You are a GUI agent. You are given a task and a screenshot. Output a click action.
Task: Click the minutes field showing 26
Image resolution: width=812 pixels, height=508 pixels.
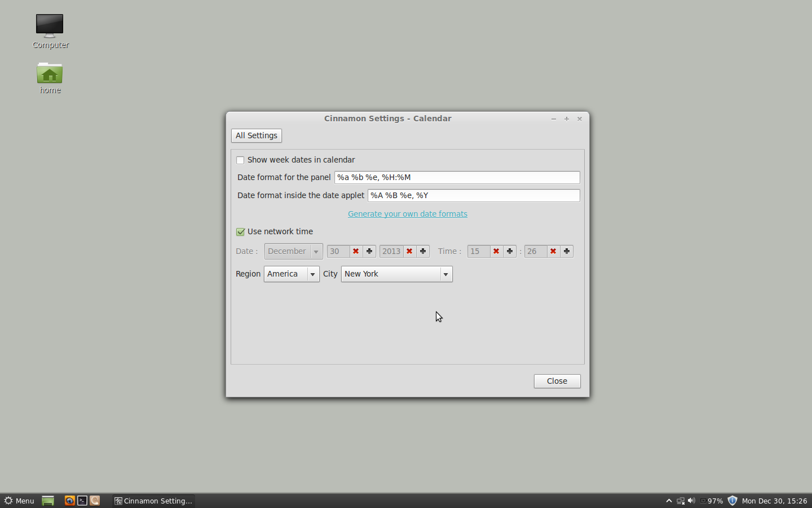click(x=535, y=251)
